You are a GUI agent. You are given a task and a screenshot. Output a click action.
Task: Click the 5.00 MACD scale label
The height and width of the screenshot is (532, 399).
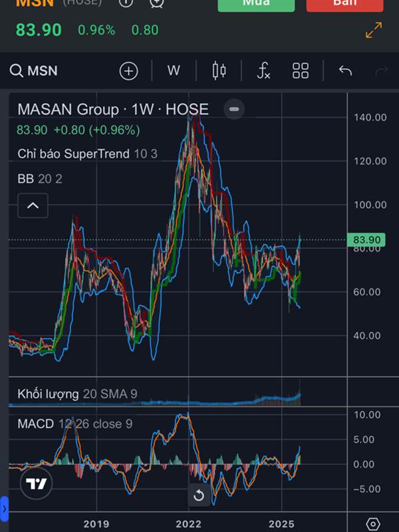pyautogui.click(x=364, y=440)
